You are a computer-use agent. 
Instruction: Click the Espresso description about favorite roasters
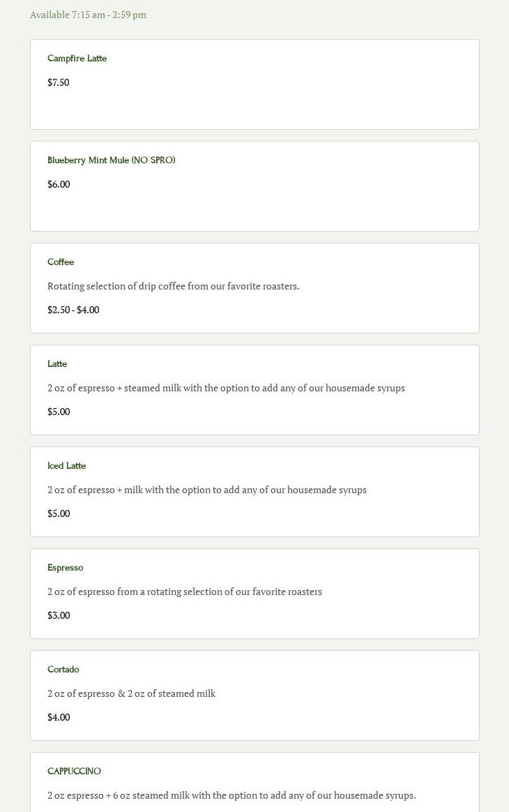click(184, 592)
